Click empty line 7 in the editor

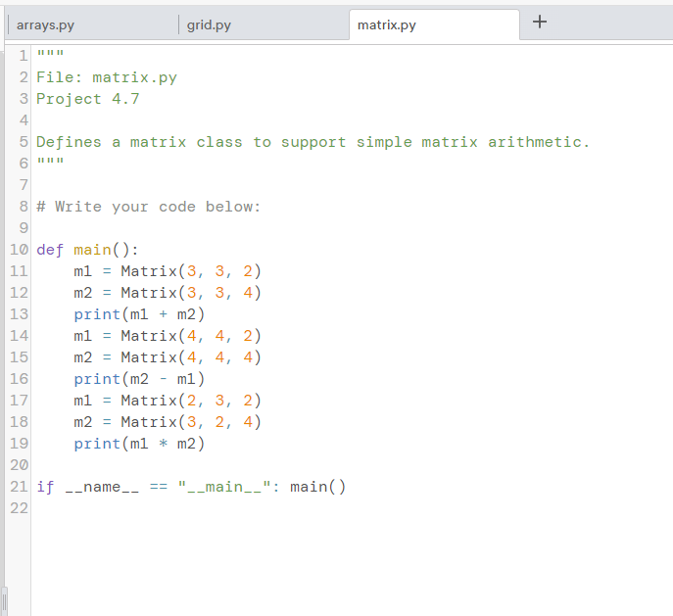point(352,185)
